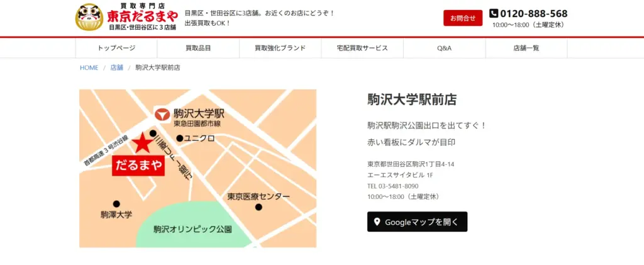Click the Tokyu railway logo on map
Viewport: 644px width, 265px height.
pyautogui.click(x=162, y=115)
